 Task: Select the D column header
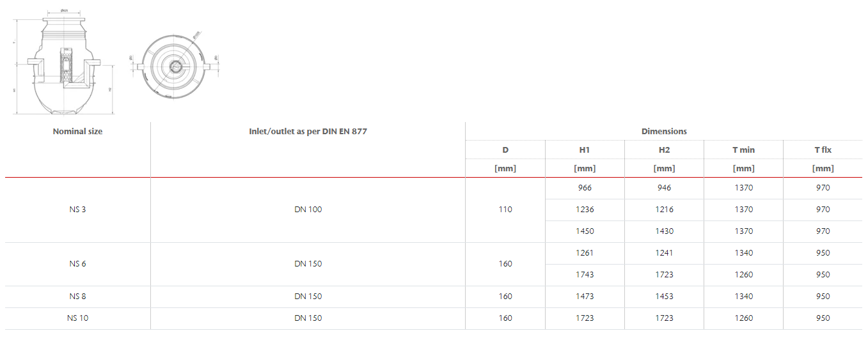[x=505, y=150]
